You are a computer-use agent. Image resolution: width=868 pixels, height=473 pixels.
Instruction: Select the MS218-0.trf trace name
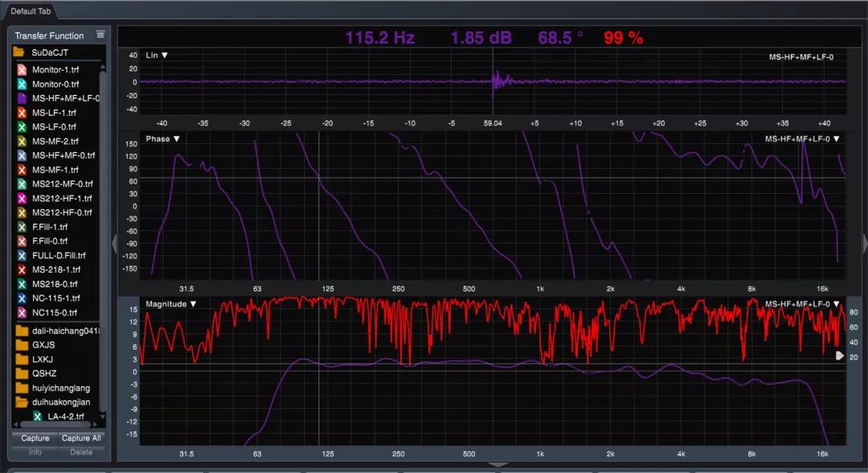coord(55,284)
